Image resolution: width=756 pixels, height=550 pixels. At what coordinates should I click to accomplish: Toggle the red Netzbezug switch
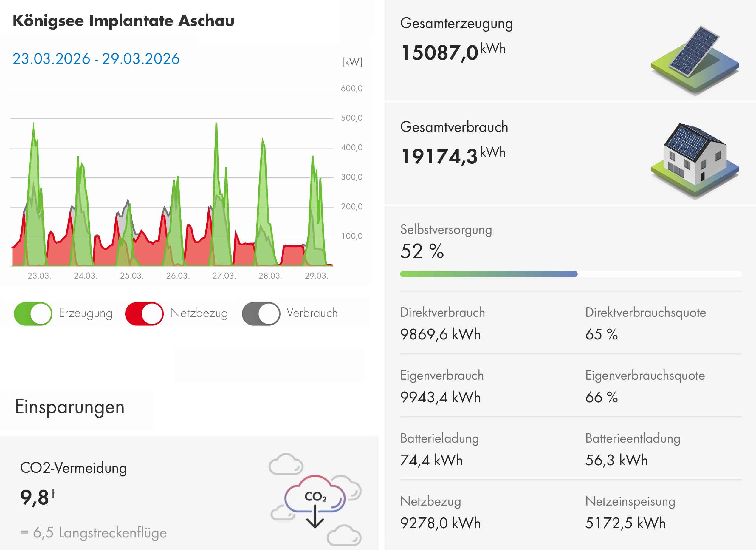pos(144,313)
